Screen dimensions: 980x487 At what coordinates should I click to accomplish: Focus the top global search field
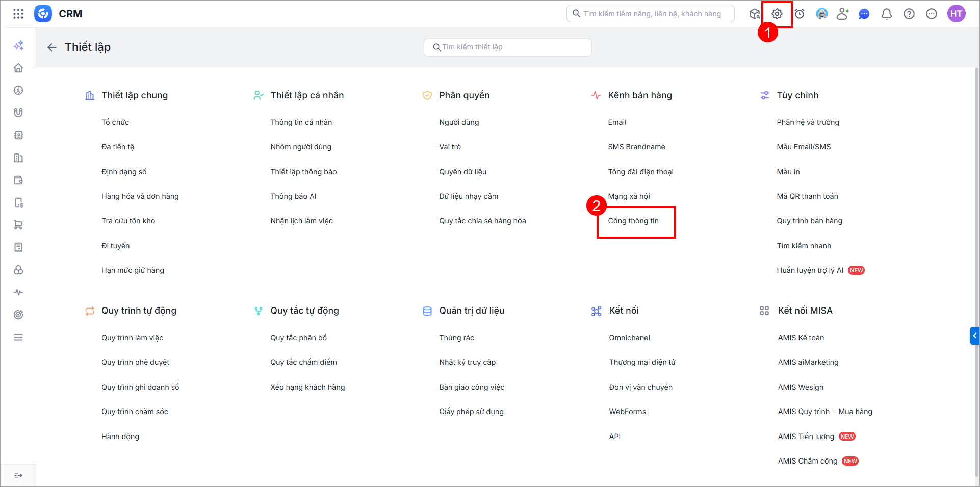tap(650, 14)
